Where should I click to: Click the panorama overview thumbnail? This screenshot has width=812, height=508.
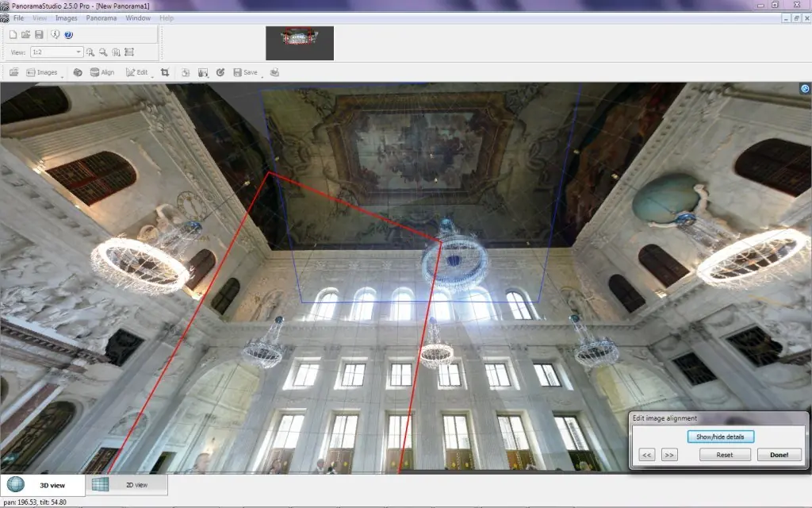click(300, 43)
